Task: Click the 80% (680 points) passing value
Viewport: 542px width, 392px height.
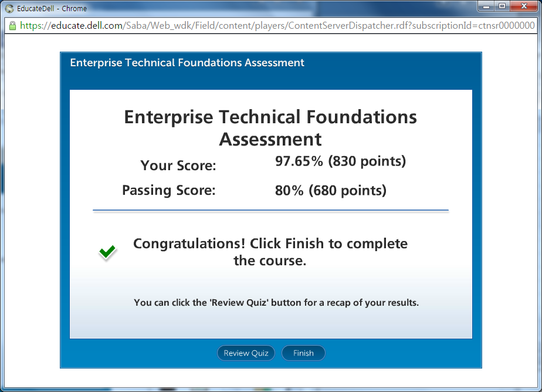Action: pyautogui.click(x=330, y=191)
